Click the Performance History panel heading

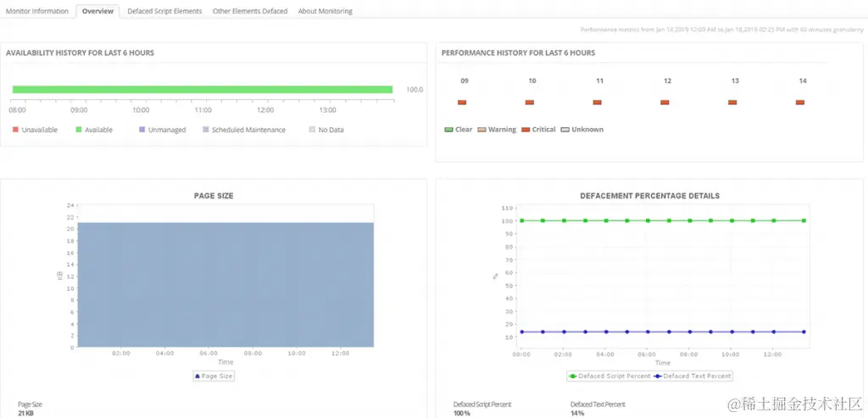tap(518, 53)
